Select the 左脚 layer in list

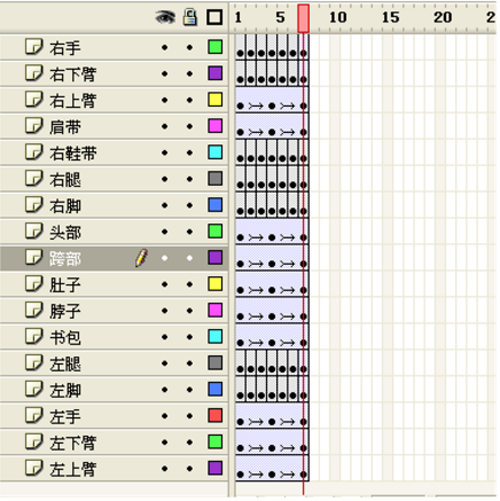pos(113,389)
